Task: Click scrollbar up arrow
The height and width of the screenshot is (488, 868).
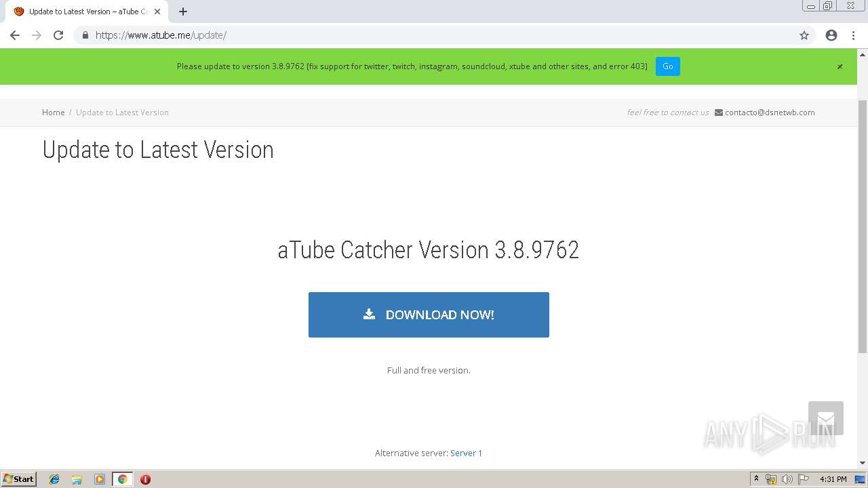Action: (x=863, y=54)
